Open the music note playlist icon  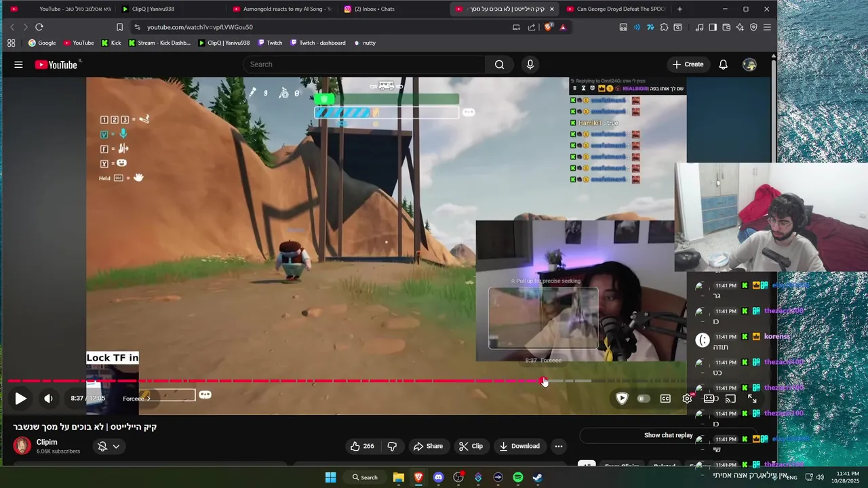pos(699,27)
